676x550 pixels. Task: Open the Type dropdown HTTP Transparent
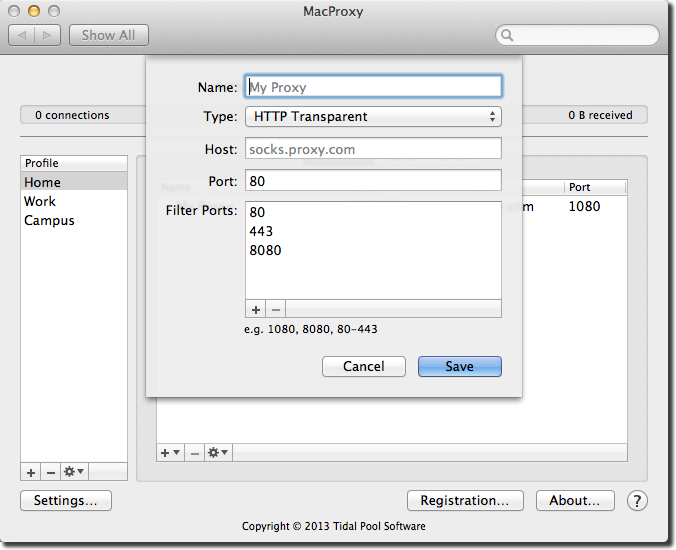pyautogui.click(x=373, y=116)
